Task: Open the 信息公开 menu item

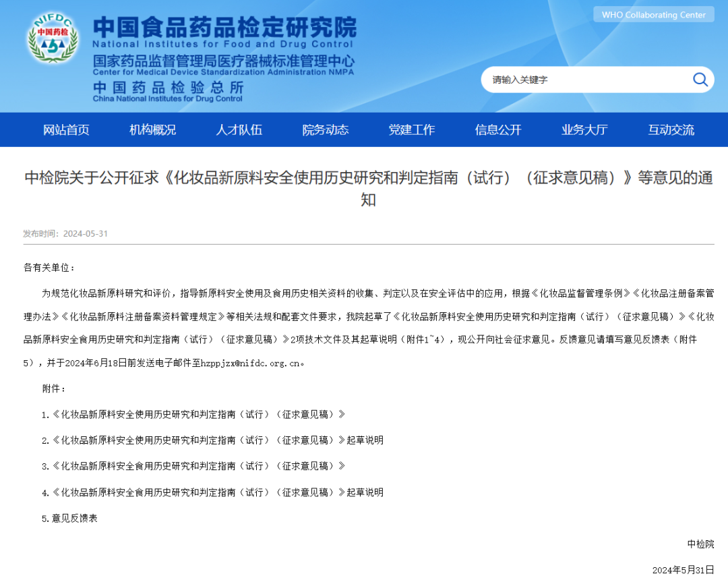Action: point(498,129)
